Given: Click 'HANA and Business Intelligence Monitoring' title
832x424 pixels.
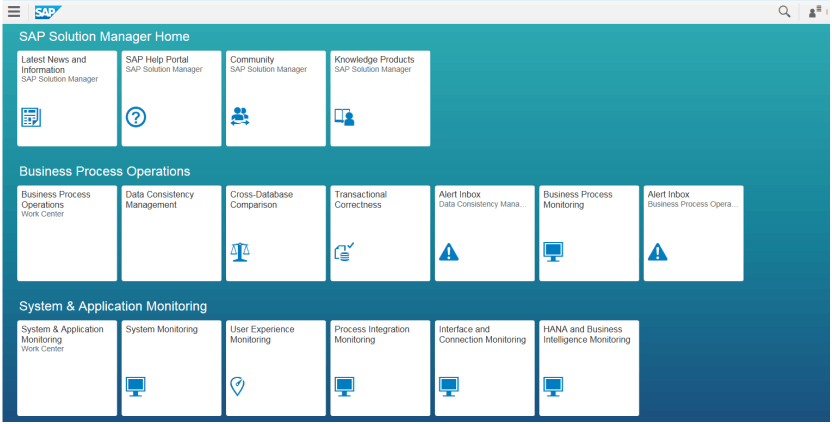Looking at the screenshot, I should pos(587,334).
